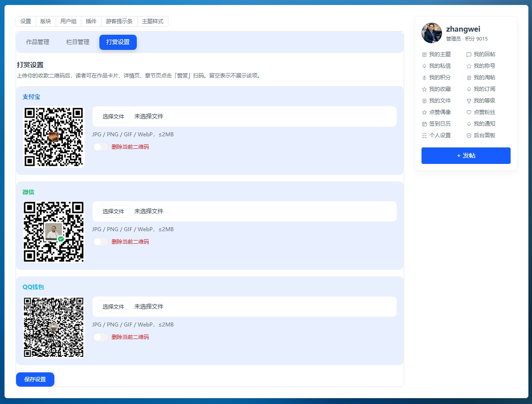Switch to 作品管理 sub-tab
532x404 pixels.
click(x=38, y=42)
